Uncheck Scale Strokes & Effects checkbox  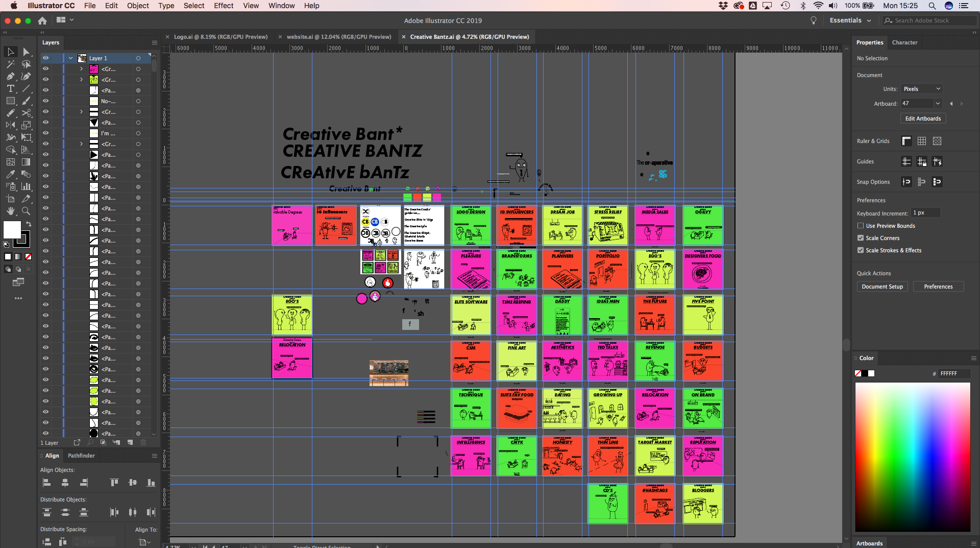coord(861,250)
